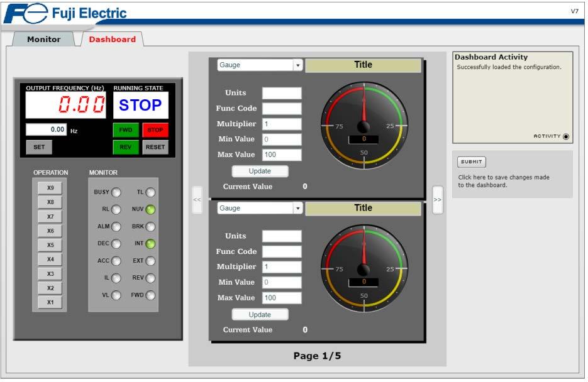Select the Dashboard tab
This screenshot has width=588, height=382.
112,40
